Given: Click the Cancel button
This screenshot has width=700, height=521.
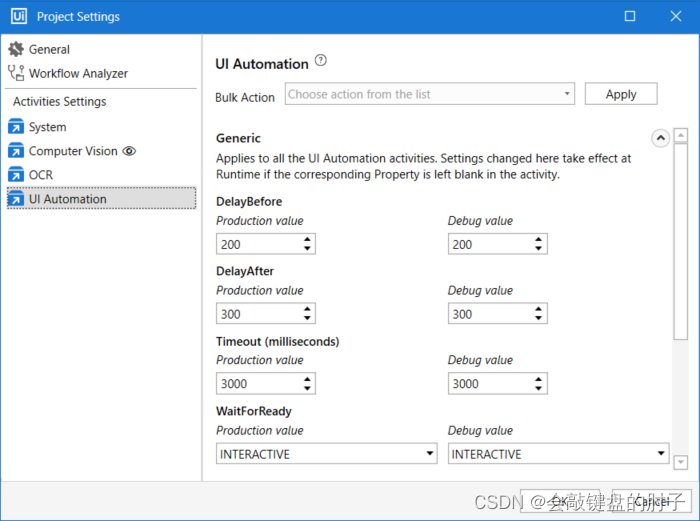Looking at the screenshot, I should [x=652, y=502].
